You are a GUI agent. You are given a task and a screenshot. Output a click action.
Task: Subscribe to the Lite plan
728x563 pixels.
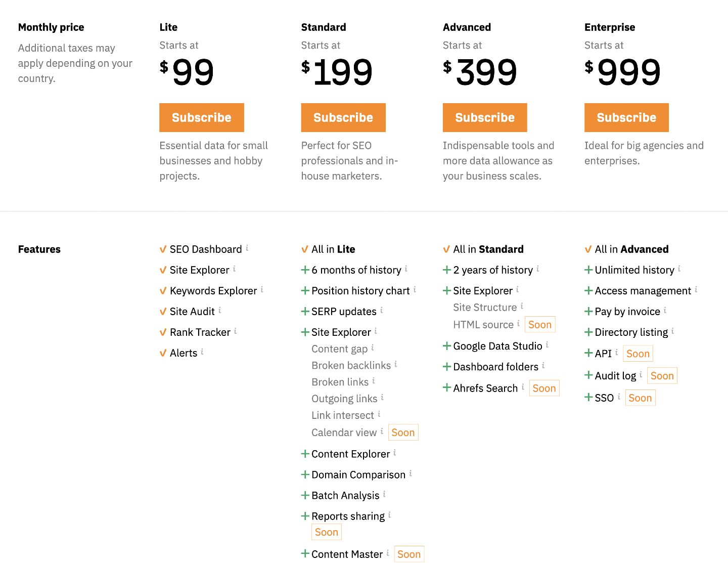(202, 117)
